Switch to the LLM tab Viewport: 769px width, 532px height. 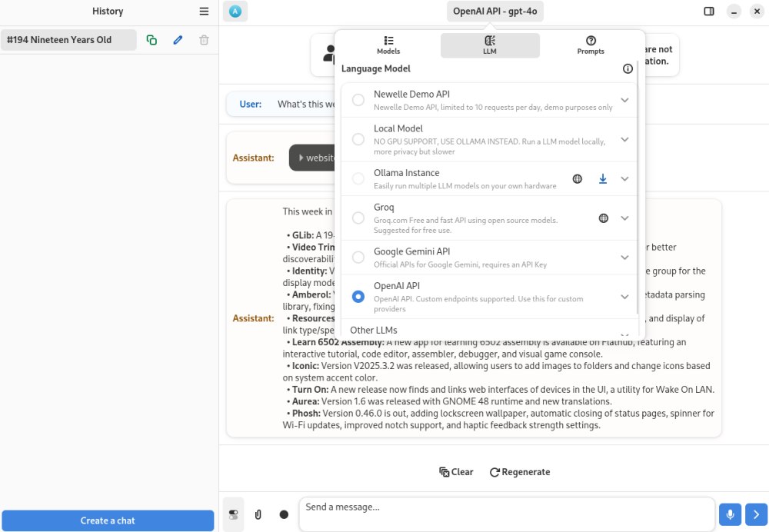(x=490, y=45)
